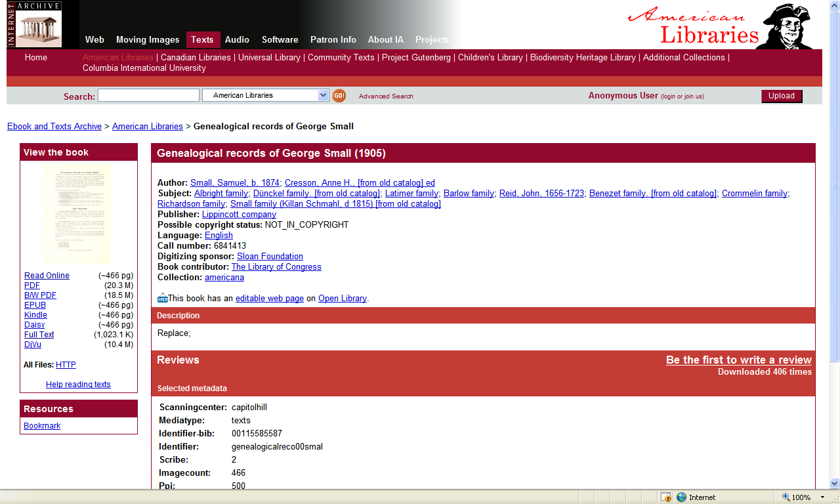
Task: Click the Internet Archive building logo
Action: [x=35, y=24]
